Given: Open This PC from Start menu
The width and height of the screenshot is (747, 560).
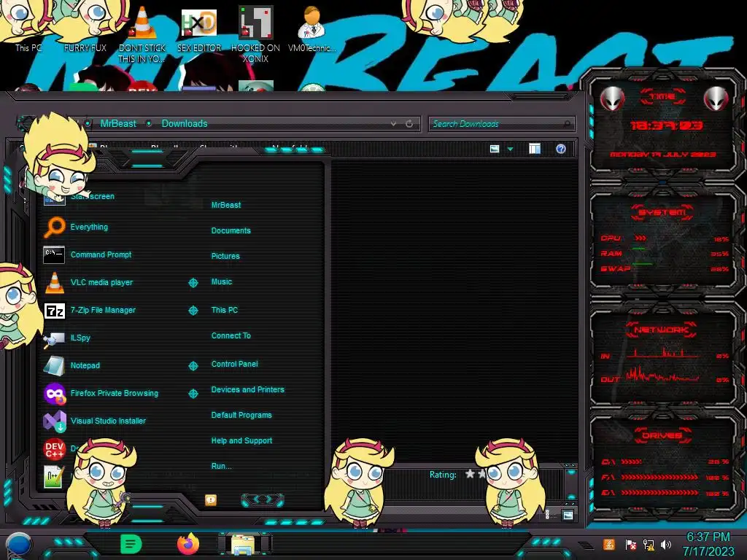Looking at the screenshot, I should point(225,309).
